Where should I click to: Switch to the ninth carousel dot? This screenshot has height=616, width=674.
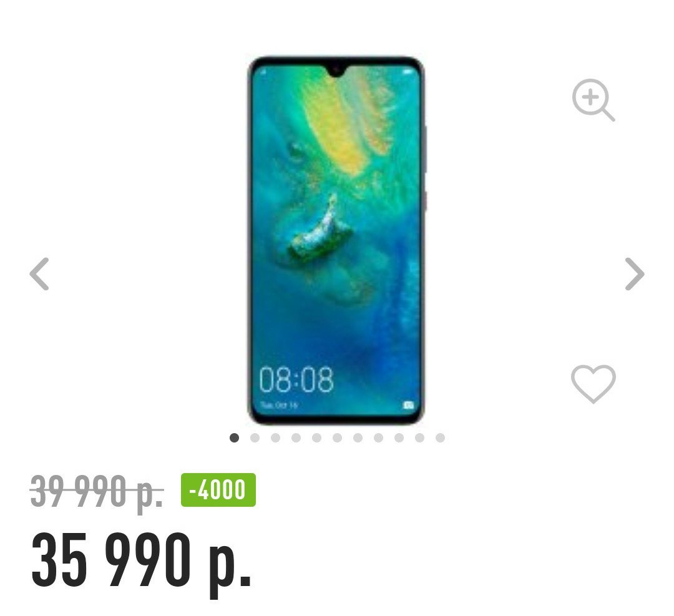click(399, 438)
